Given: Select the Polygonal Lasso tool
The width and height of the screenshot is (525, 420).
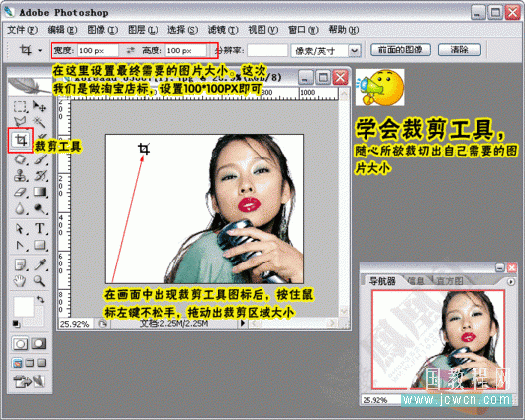Looking at the screenshot, I should [x=20, y=122].
